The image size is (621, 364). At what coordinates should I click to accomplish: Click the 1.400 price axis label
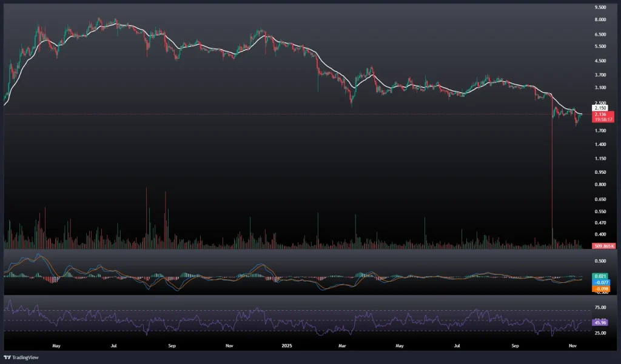pos(600,145)
